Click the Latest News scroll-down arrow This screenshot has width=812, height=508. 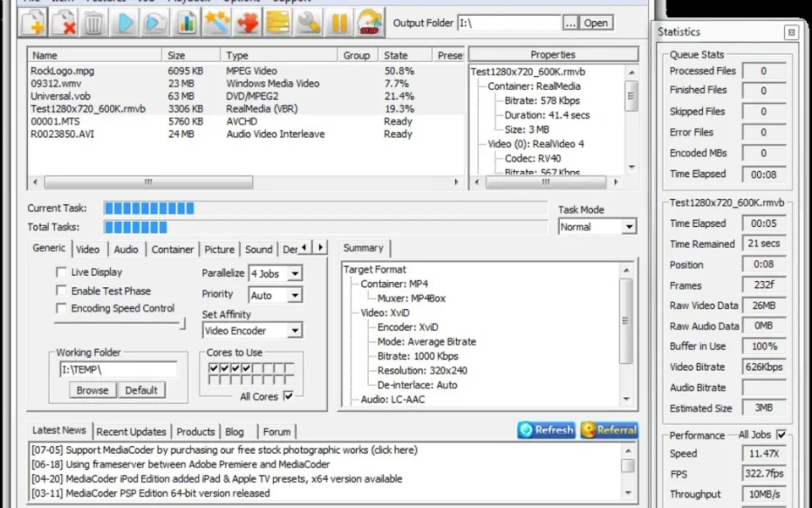tap(628, 493)
